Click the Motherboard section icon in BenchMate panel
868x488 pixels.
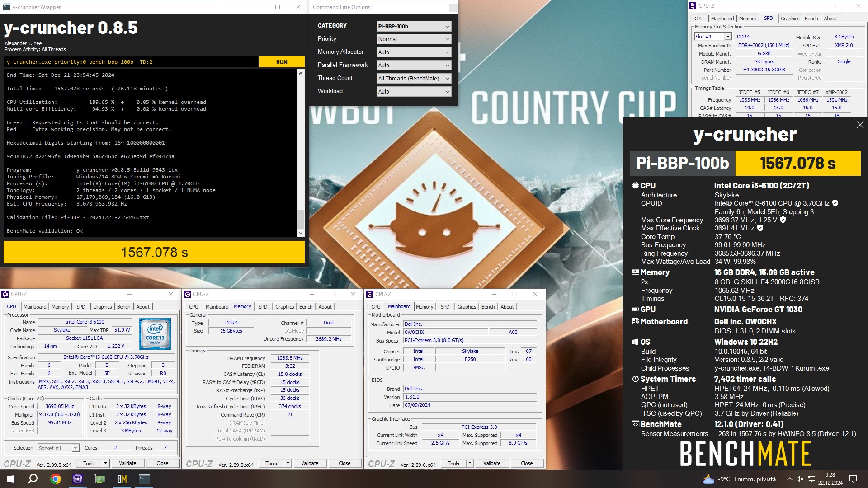635,322
